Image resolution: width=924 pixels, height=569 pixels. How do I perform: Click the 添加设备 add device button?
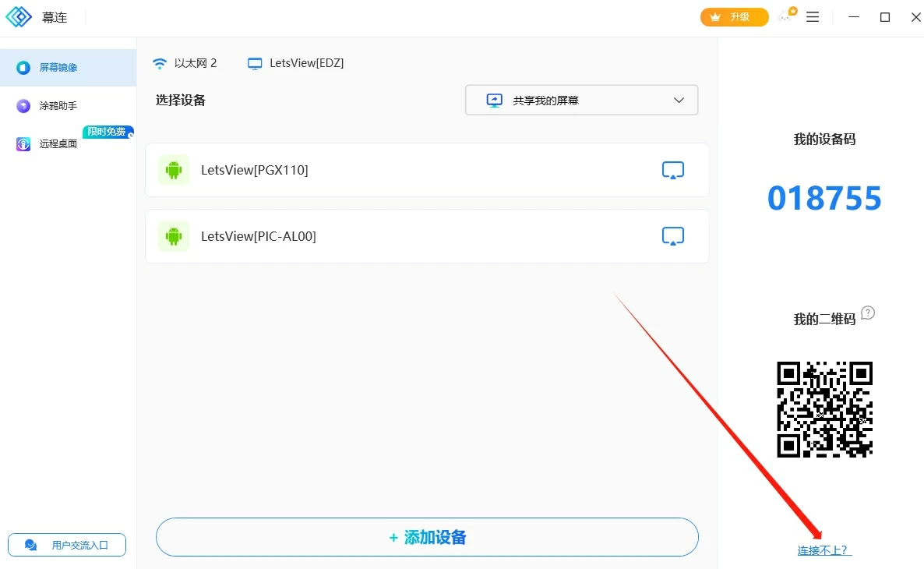pos(427,537)
